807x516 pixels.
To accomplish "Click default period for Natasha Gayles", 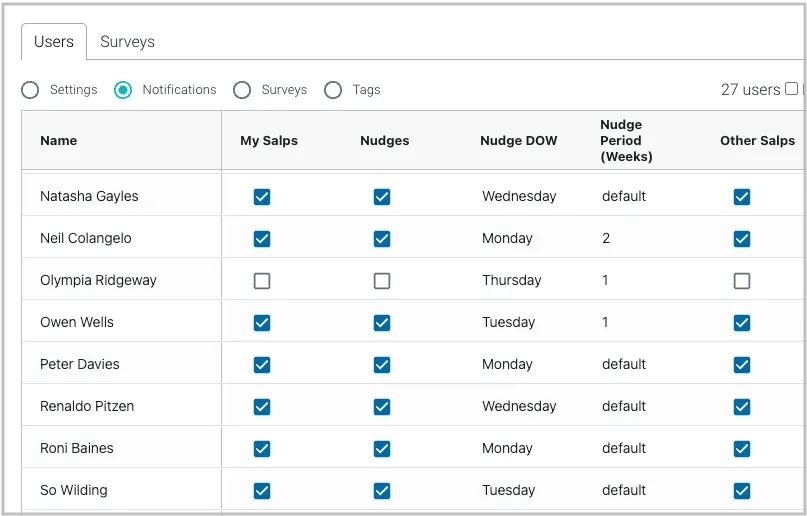I will pyautogui.click(x=624, y=197).
